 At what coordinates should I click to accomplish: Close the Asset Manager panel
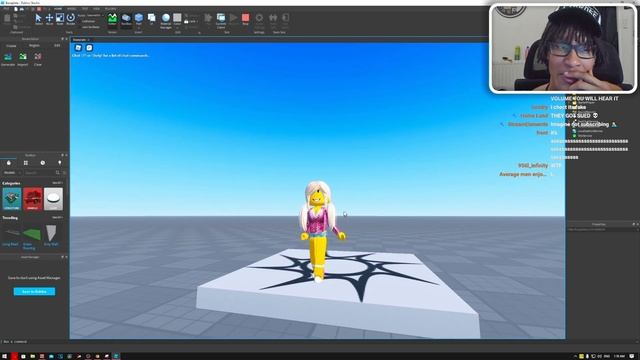(67, 257)
